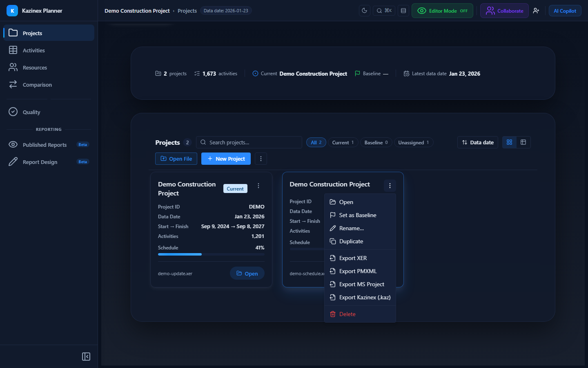The width and height of the screenshot is (588, 368).
Task: Switch to table list view
Action: [x=523, y=142]
